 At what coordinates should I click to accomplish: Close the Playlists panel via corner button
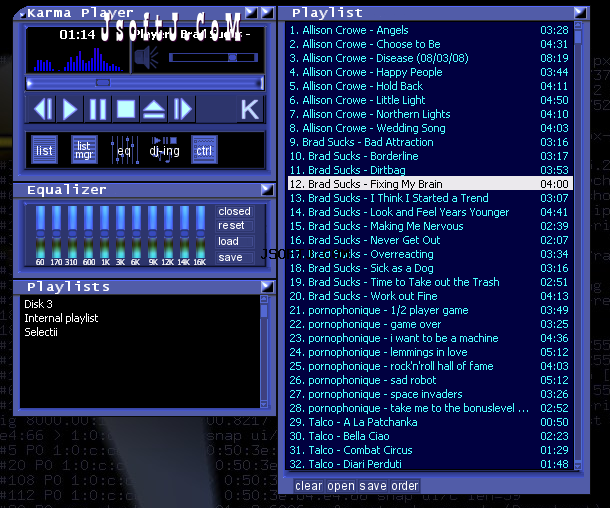[x=267, y=287]
